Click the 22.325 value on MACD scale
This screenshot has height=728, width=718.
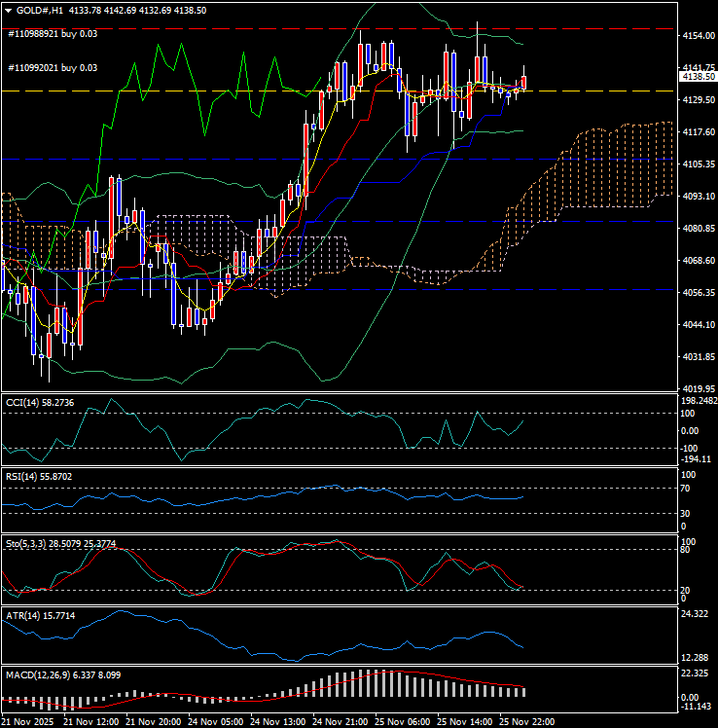pos(696,674)
